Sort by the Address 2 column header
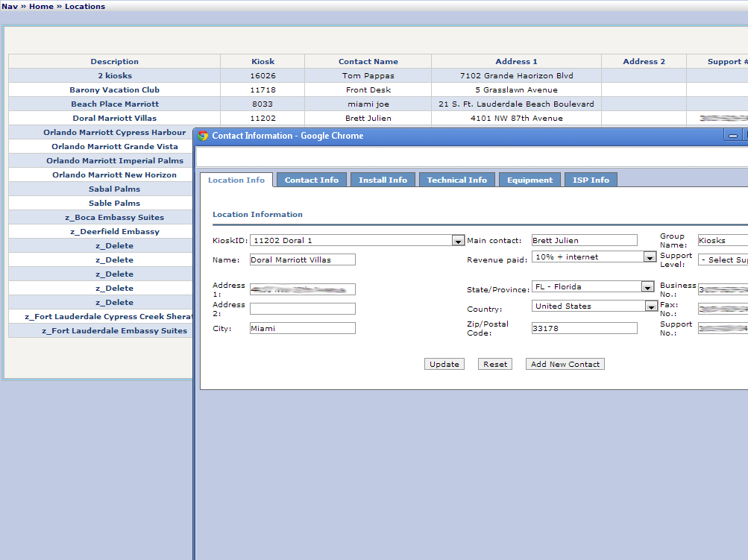The width and height of the screenshot is (748, 560). pyautogui.click(x=644, y=62)
